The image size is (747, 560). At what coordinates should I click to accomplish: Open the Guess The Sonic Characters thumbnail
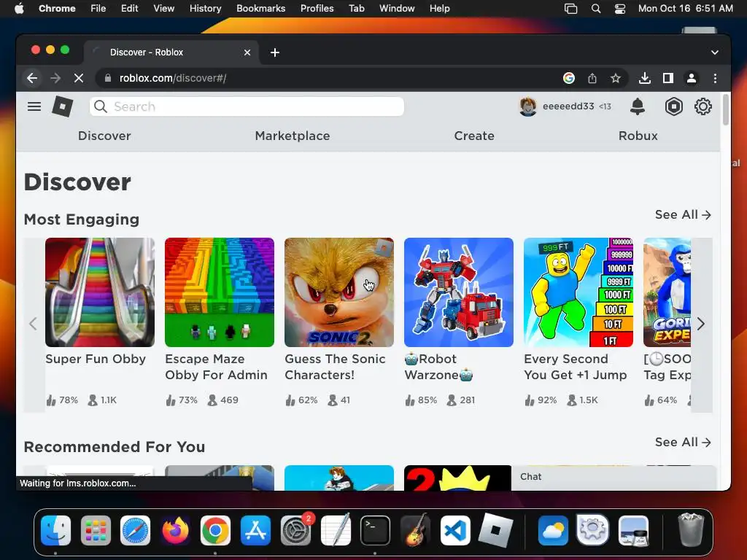click(x=339, y=292)
